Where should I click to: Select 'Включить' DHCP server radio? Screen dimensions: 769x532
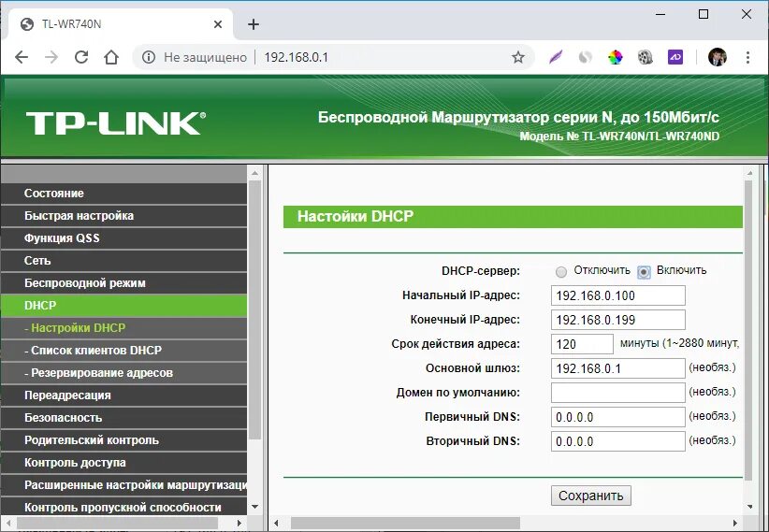[x=644, y=272]
